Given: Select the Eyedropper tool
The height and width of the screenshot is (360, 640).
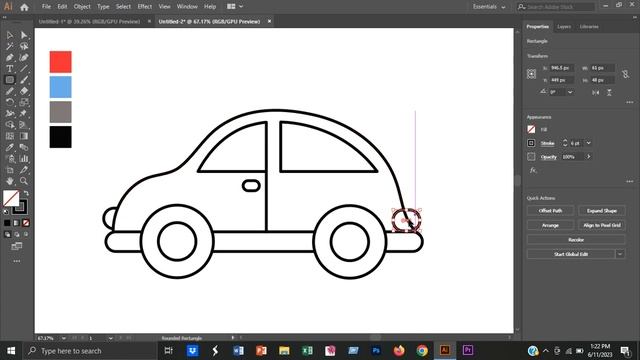Looking at the screenshot, I should coord(9,147).
